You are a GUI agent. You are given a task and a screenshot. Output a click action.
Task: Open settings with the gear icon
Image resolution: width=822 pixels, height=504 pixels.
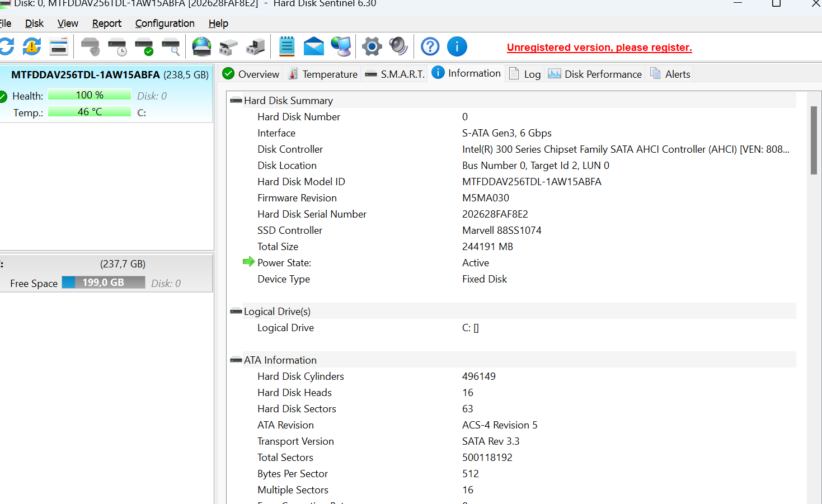(x=372, y=46)
